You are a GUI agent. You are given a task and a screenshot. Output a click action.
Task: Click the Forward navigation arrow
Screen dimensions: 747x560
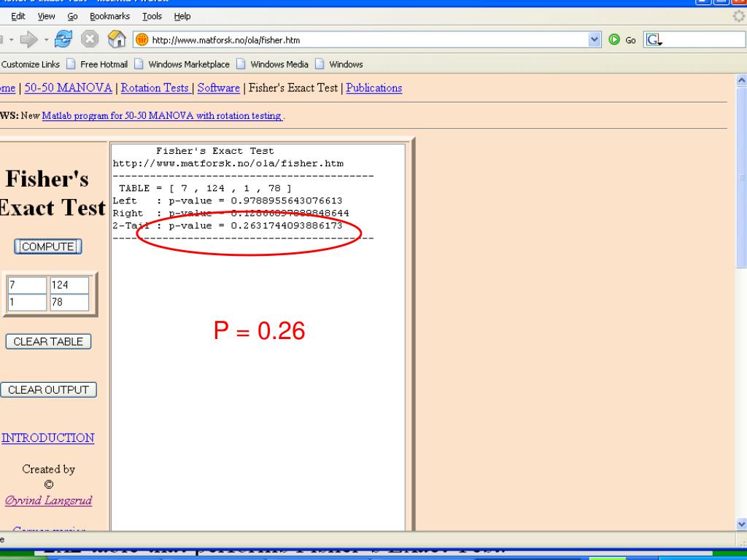click(28, 39)
